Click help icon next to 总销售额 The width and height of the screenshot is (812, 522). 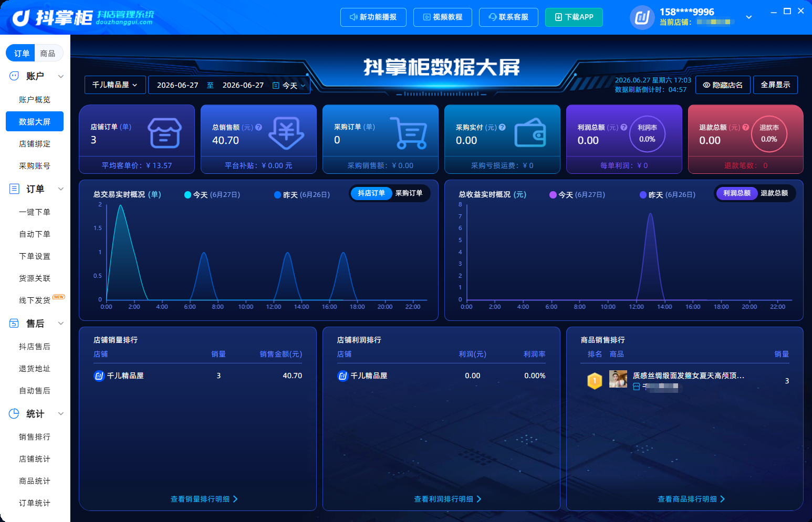tap(258, 127)
